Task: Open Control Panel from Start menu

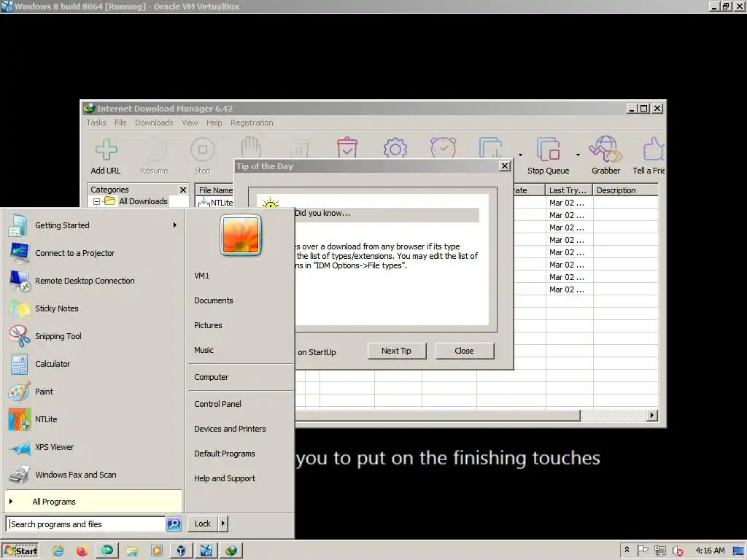Action: pyautogui.click(x=217, y=404)
